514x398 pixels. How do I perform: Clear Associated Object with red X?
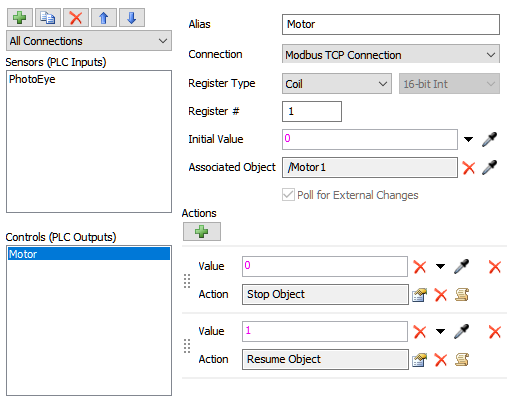point(469,168)
